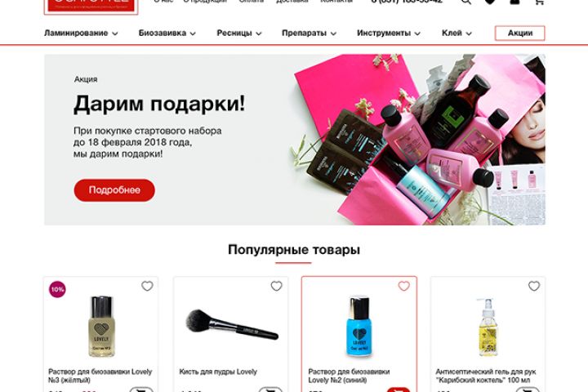588x392 pixels.
Task: Toggle heart on Lovely №2 blue solution
Action: pyautogui.click(x=404, y=286)
